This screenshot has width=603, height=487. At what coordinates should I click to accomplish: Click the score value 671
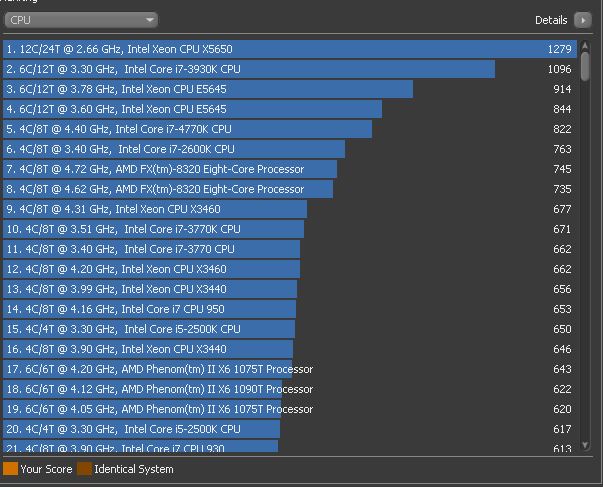(562, 229)
